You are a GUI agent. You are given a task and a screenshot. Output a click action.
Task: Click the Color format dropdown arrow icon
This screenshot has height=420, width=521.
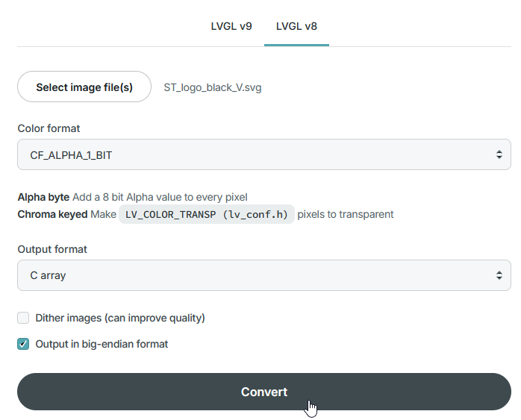pyautogui.click(x=499, y=155)
